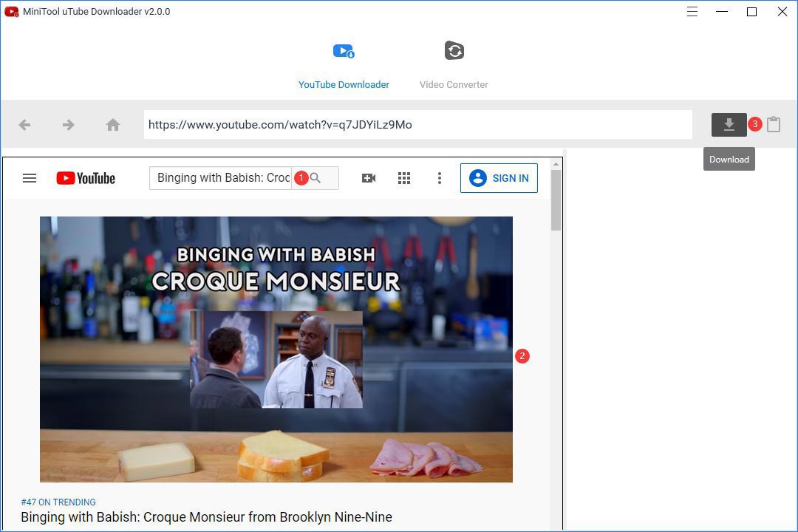Image resolution: width=798 pixels, height=532 pixels.
Task: Click the Croque Monsieur video title link
Action: coord(207,516)
